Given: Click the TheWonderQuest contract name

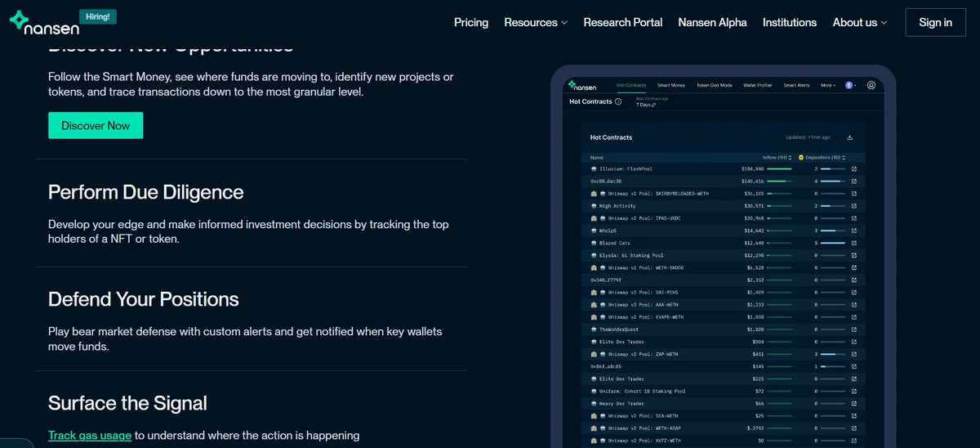Looking at the screenshot, I should click(x=619, y=329).
